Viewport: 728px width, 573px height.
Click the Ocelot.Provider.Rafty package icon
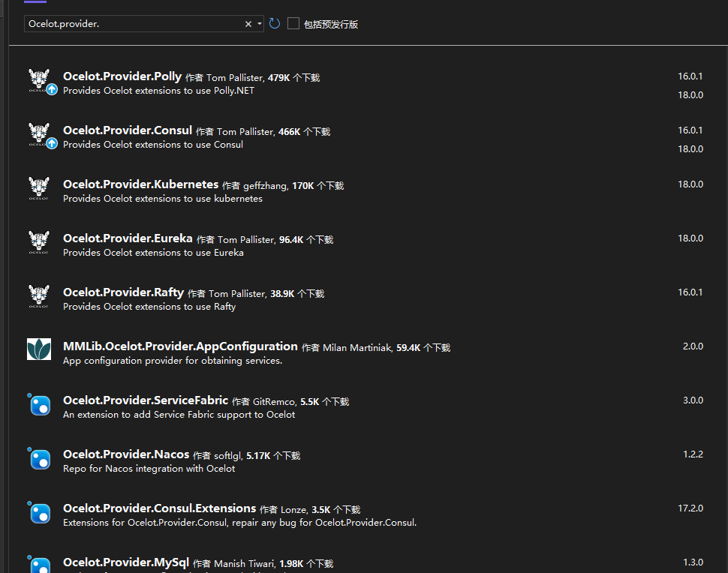click(x=39, y=296)
